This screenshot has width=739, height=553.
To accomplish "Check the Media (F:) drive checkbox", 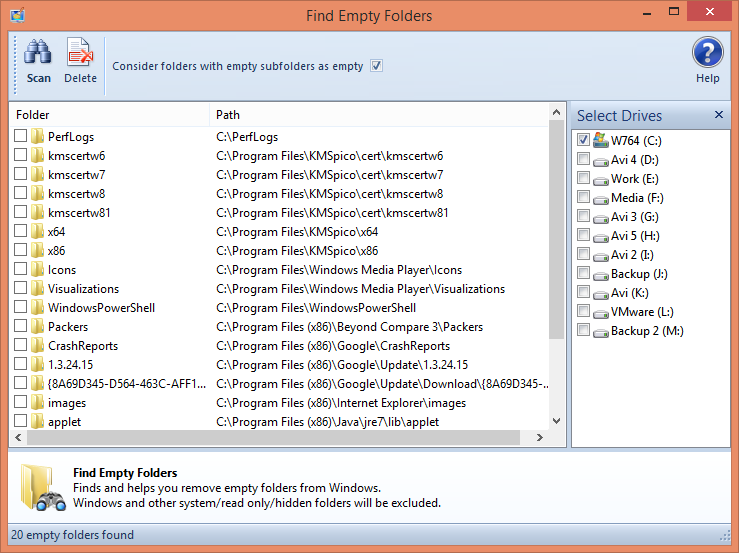I will click(583, 197).
